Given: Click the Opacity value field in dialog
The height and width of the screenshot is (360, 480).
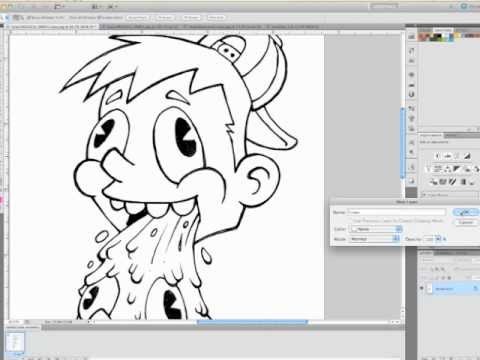Looking at the screenshot, I should pyautogui.click(x=429, y=239).
